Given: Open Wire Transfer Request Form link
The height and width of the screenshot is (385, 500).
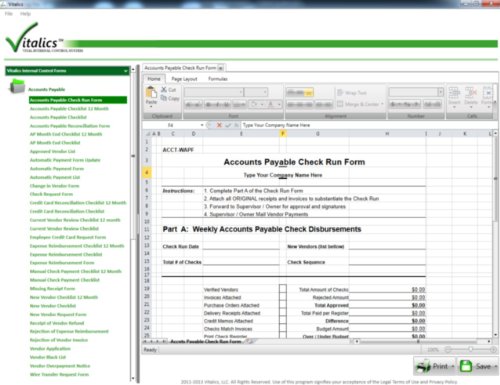Looking at the screenshot, I should 59,374.
